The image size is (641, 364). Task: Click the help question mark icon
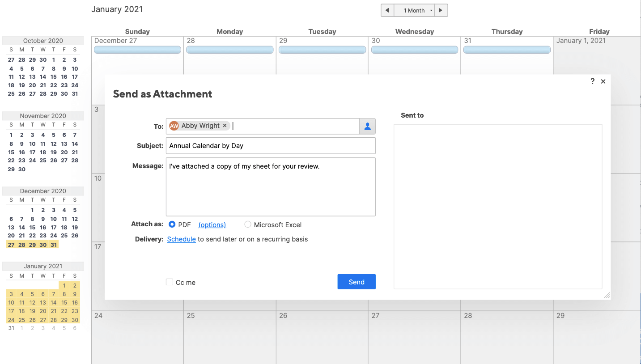[x=592, y=81]
